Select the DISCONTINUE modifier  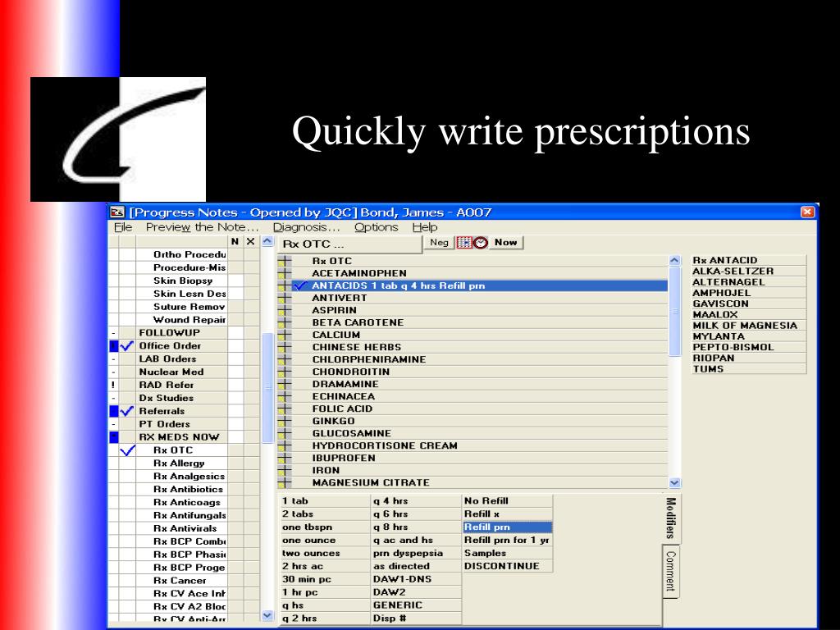pyautogui.click(x=507, y=566)
